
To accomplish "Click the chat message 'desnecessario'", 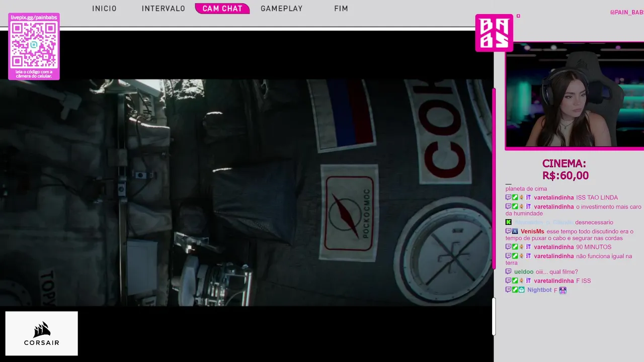I will tap(594, 222).
